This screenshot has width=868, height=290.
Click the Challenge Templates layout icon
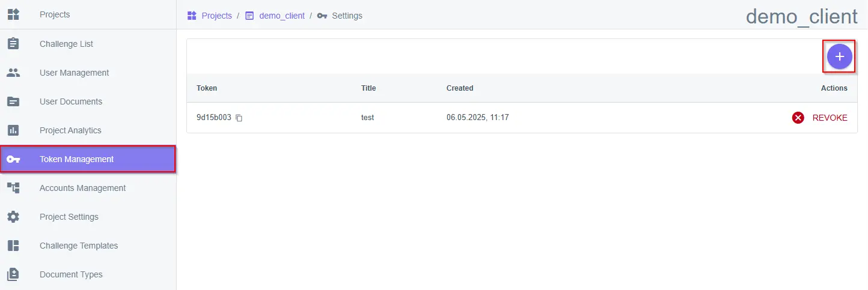(x=13, y=246)
